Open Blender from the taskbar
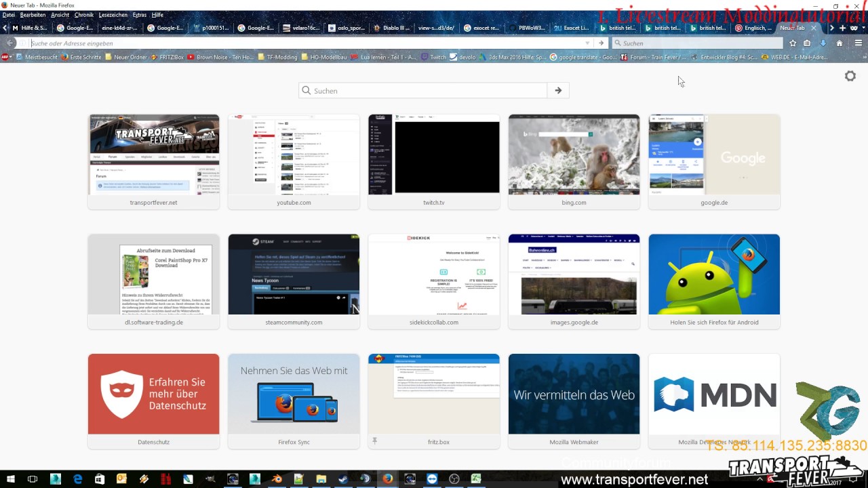868x488 pixels. 277,479
